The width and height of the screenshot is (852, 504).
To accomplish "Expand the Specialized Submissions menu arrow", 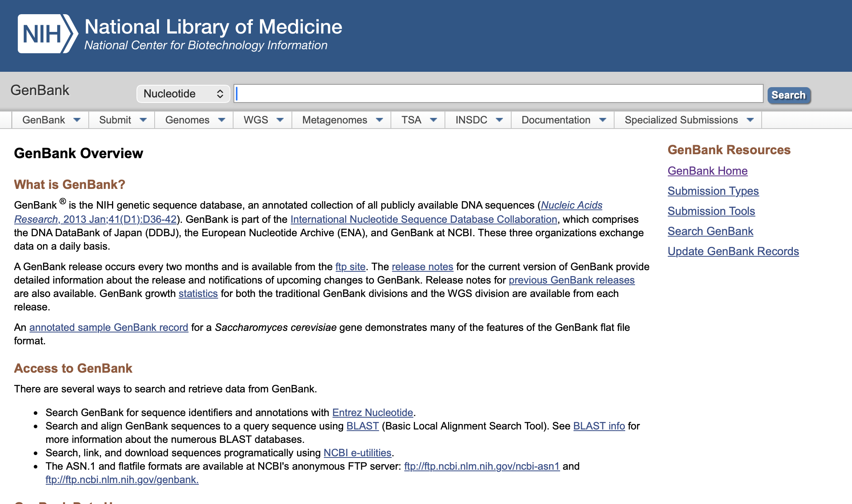I will (750, 120).
